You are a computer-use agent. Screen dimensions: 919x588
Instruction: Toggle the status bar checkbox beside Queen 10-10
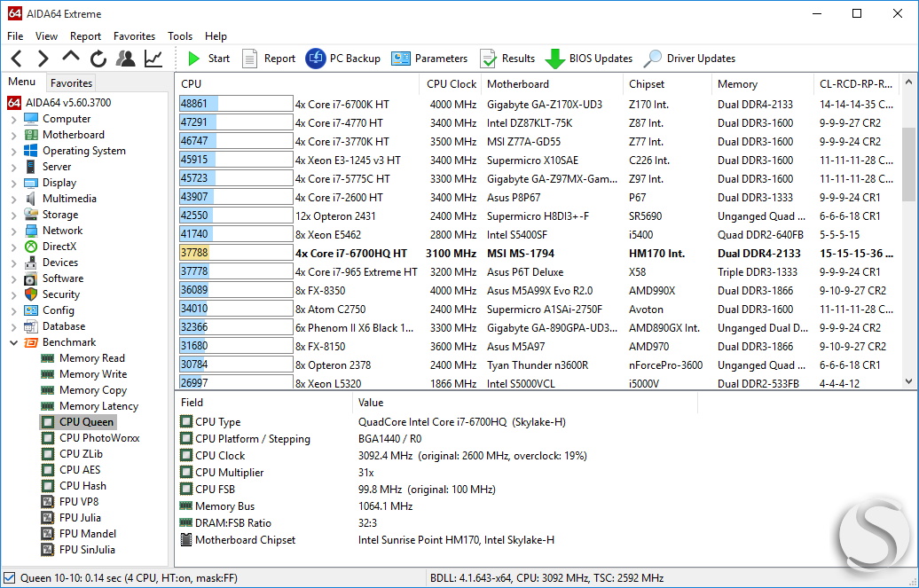9,578
